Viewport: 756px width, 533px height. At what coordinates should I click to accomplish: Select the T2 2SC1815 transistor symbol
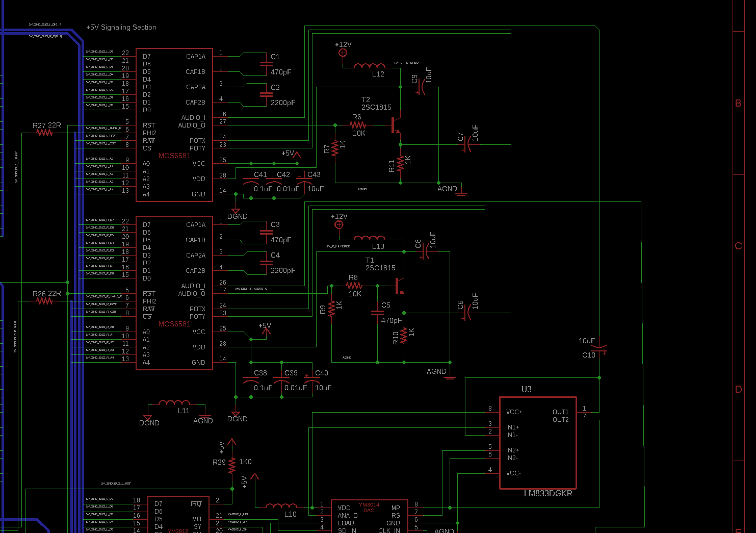coord(396,125)
